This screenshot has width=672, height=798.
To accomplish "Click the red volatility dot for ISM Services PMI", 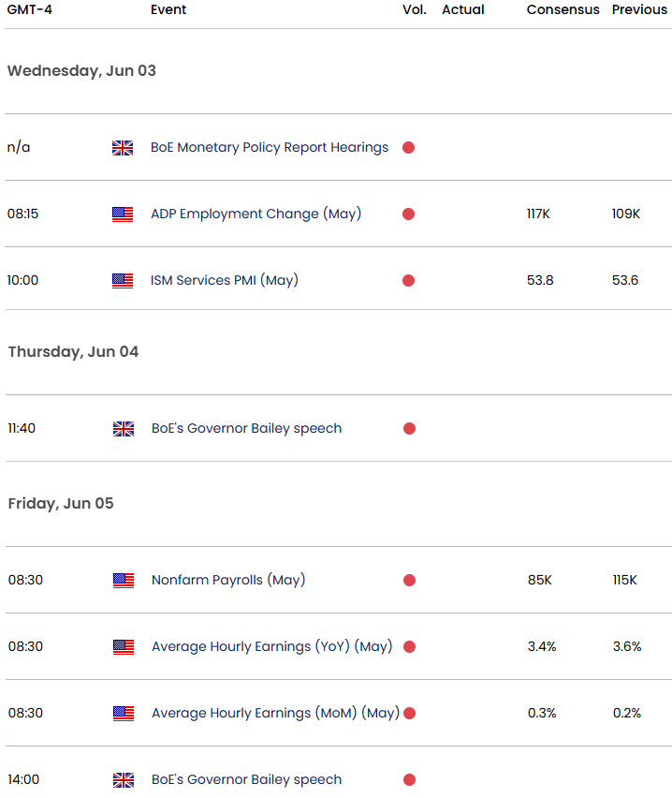I will coord(408,280).
